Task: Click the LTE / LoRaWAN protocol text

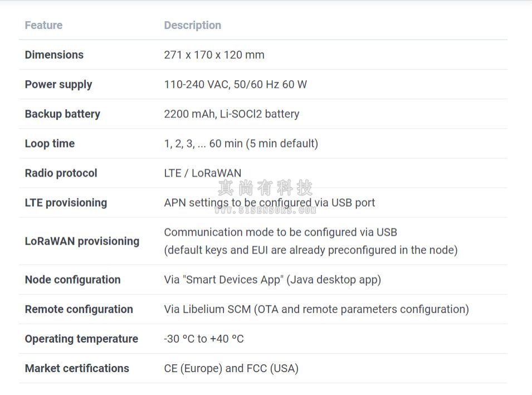Action: pyautogui.click(x=203, y=173)
